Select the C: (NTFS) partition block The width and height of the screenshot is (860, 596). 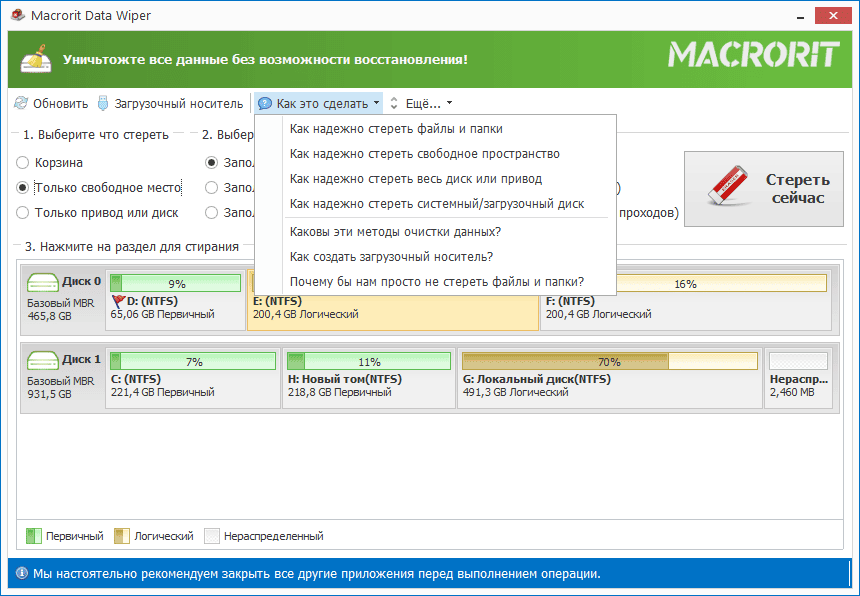click(x=193, y=378)
